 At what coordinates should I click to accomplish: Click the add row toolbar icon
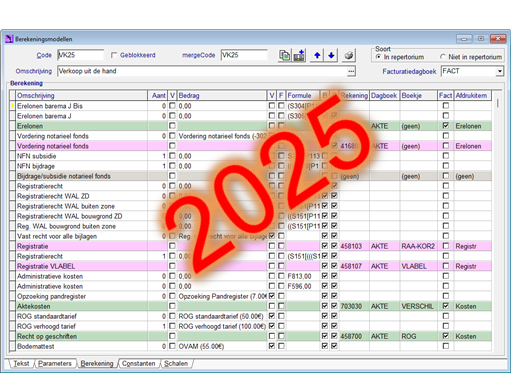(299, 55)
